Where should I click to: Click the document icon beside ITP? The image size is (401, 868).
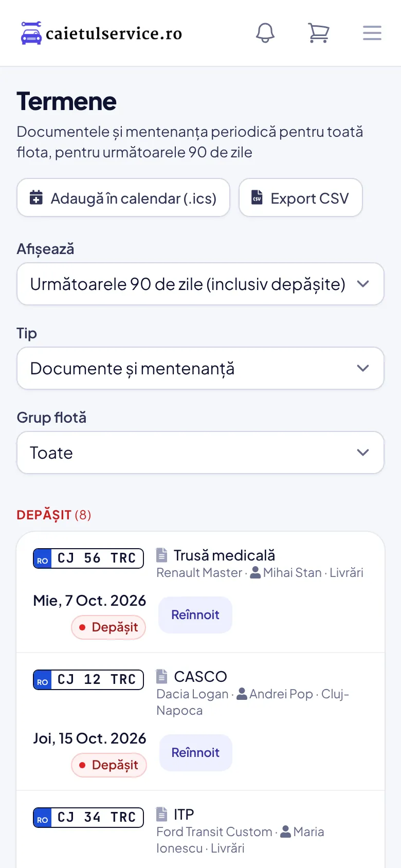coord(161,814)
